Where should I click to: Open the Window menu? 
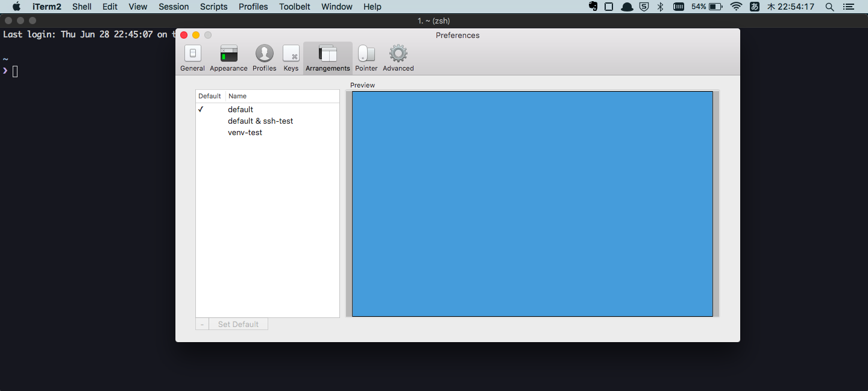337,7
